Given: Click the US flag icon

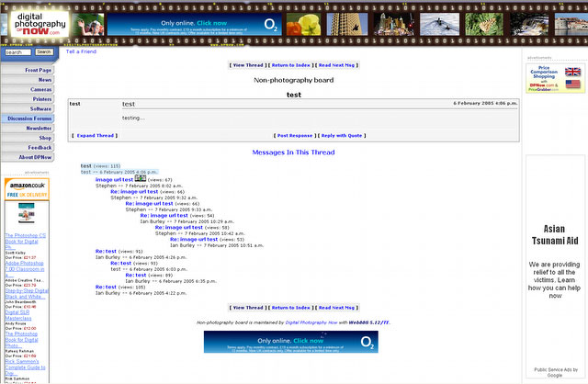Looking at the screenshot, I should click(573, 85).
